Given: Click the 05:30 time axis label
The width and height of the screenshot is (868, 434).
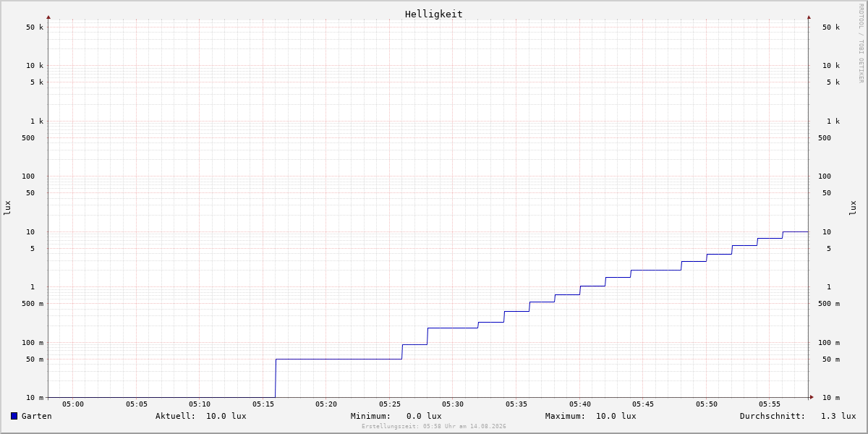Looking at the screenshot, I should [453, 404].
